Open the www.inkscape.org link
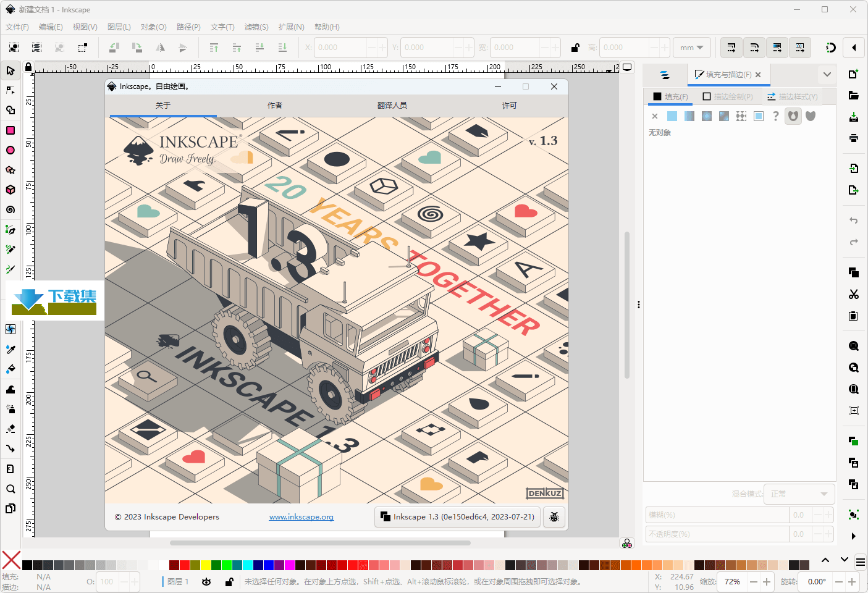The image size is (868, 593). (301, 517)
